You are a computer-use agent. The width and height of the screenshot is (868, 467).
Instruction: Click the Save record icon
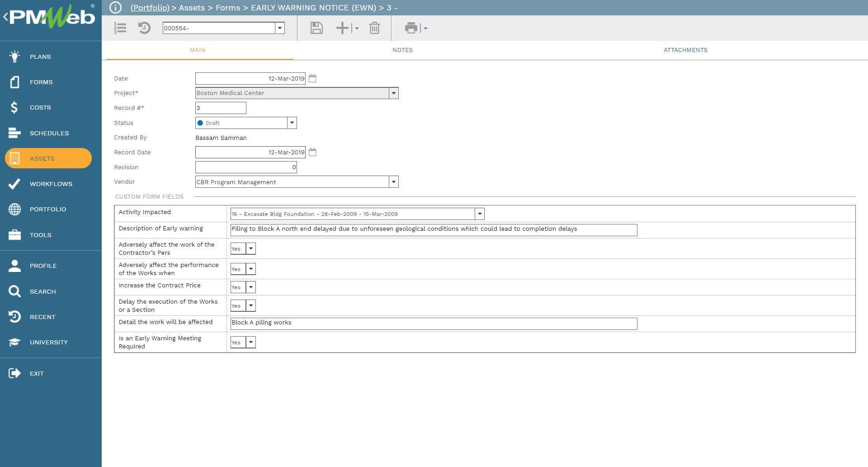pyautogui.click(x=316, y=28)
